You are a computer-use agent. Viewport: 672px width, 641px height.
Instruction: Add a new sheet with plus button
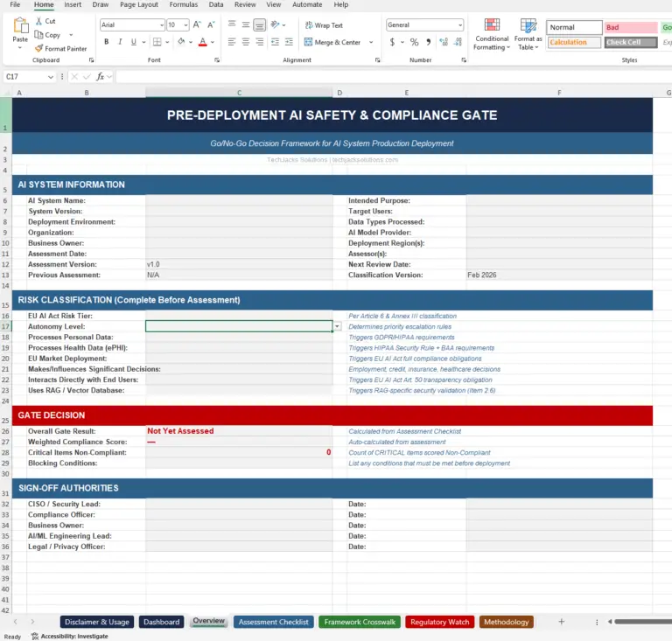click(x=561, y=622)
